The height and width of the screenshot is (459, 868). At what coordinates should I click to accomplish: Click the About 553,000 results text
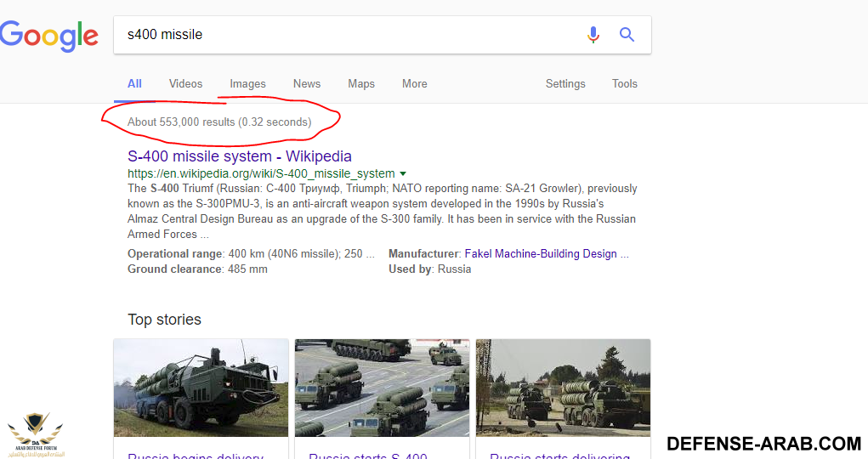point(219,122)
